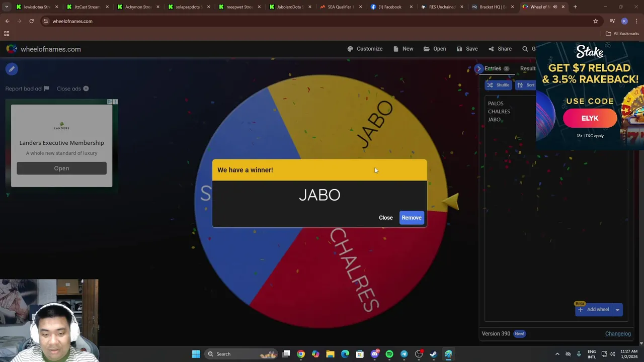Switch to the Results tab
Screen dimensions: 644x362
(x=528, y=69)
